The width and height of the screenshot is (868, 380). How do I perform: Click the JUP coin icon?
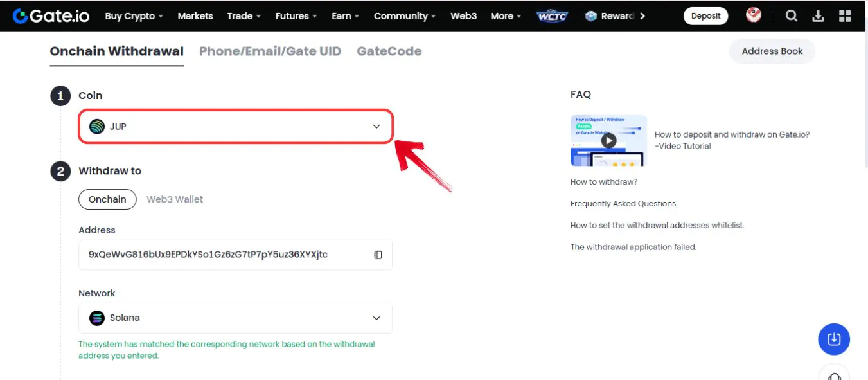tap(97, 127)
